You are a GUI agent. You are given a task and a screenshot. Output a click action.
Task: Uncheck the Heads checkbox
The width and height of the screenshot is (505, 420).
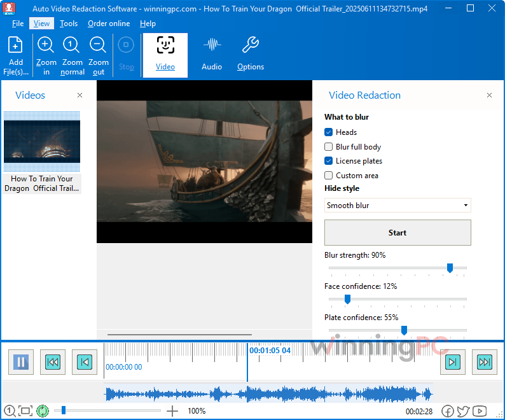[x=329, y=132]
